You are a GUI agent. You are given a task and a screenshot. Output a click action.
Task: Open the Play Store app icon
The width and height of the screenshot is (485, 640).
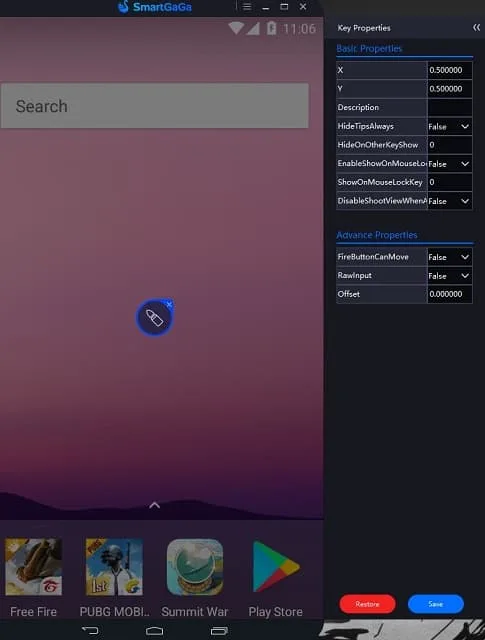pos(276,567)
